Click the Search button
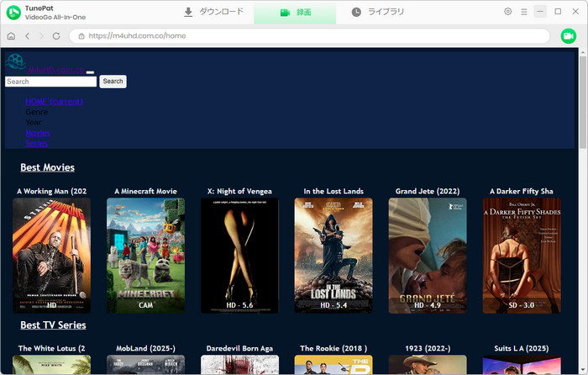 [x=113, y=82]
